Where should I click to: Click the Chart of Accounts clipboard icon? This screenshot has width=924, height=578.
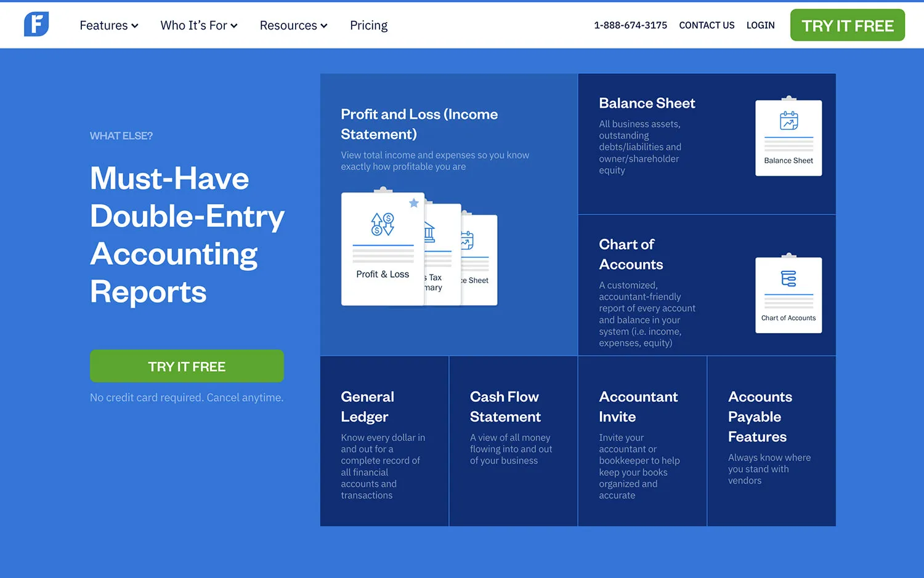point(788,294)
